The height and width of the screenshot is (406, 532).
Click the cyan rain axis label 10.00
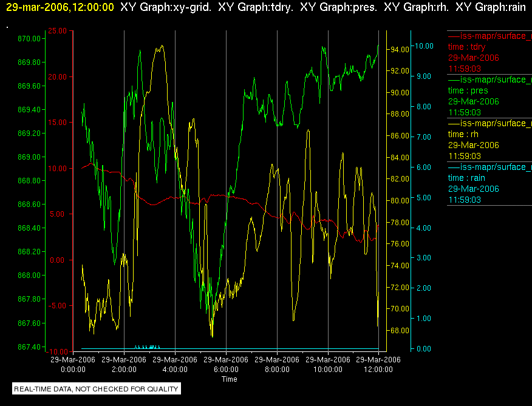click(x=424, y=46)
